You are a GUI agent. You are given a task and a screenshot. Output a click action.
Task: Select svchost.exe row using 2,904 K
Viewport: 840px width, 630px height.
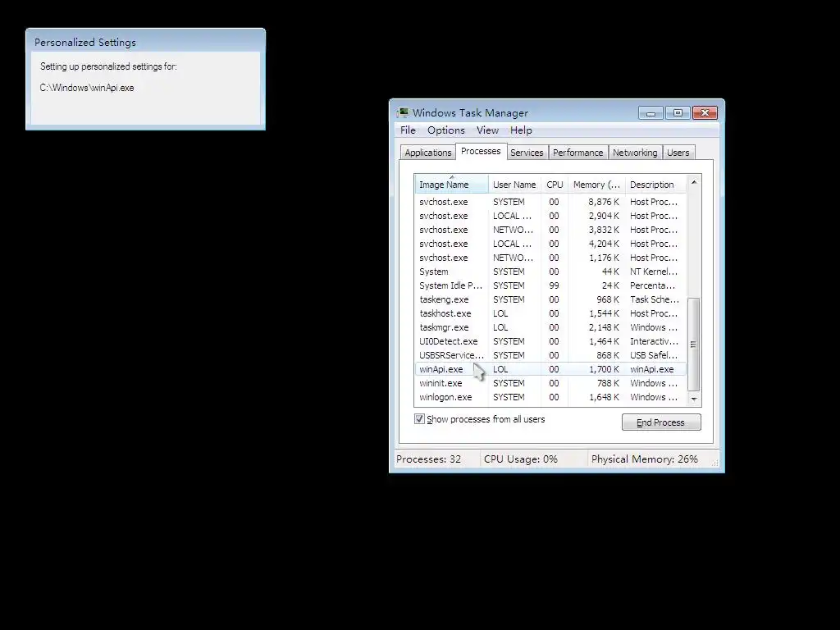pyautogui.click(x=550, y=216)
